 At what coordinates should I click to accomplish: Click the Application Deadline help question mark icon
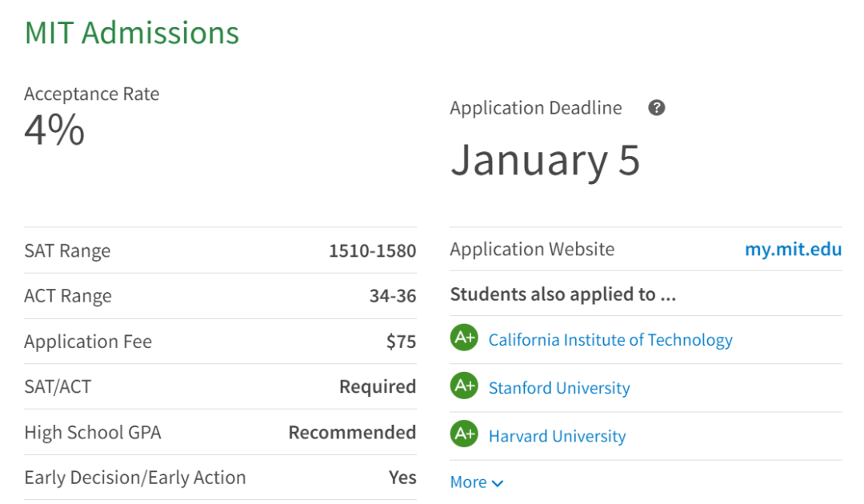pos(656,108)
